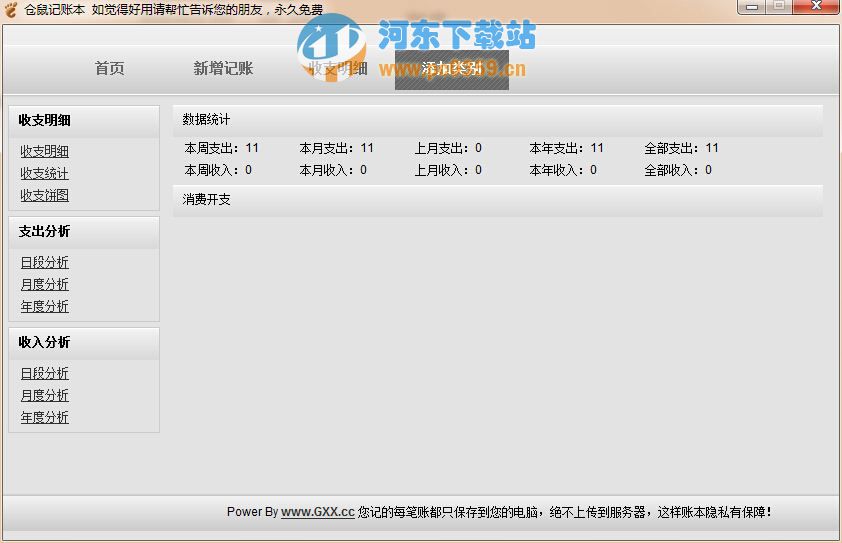
Task: Open 年度分析 under 收入分析
Action: [45, 418]
